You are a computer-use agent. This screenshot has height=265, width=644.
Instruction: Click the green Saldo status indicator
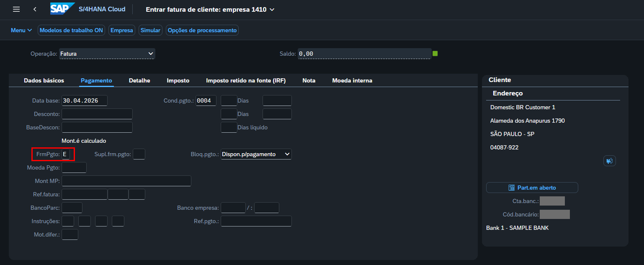tap(435, 54)
